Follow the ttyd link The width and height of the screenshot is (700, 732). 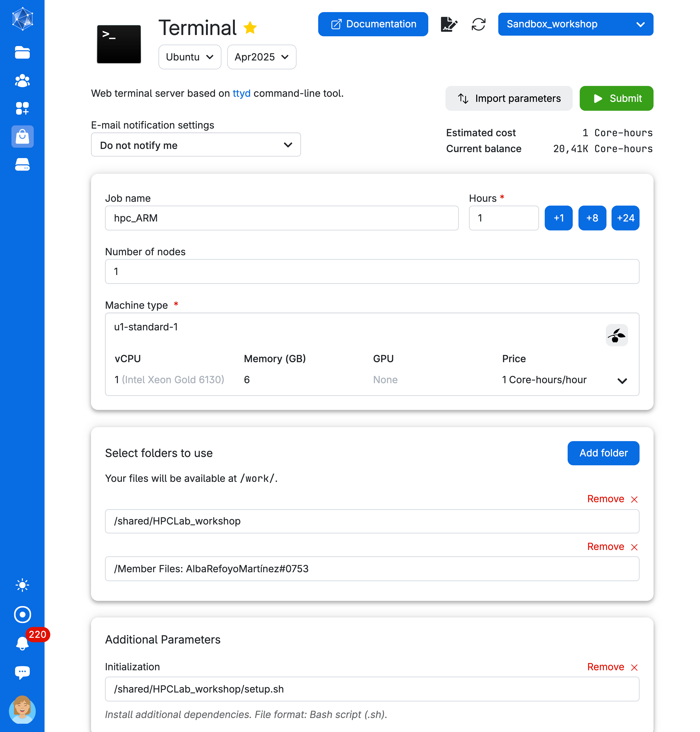click(x=241, y=93)
